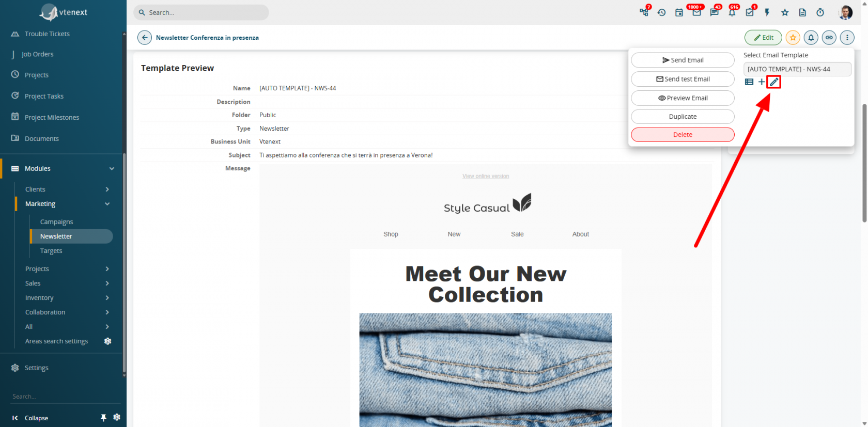Viewport: 868px width, 427px height.
Task: Click the lightning bolt quick-create icon
Action: click(767, 12)
